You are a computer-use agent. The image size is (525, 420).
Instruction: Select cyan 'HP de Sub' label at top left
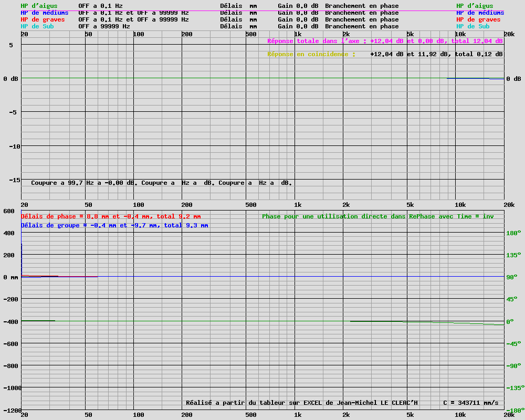point(37,26)
